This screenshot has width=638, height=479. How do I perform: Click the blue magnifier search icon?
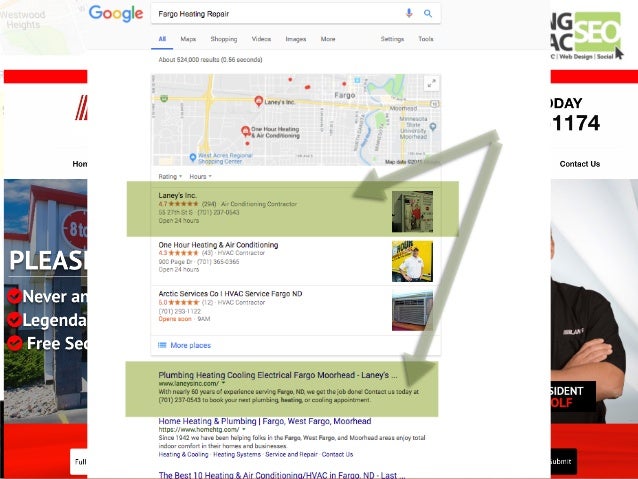[428, 13]
